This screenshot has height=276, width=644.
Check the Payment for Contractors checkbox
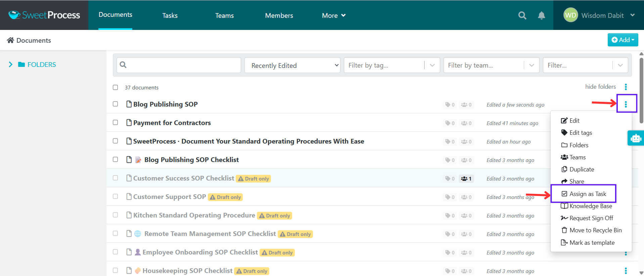pyautogui.click(x=116, y=122)
